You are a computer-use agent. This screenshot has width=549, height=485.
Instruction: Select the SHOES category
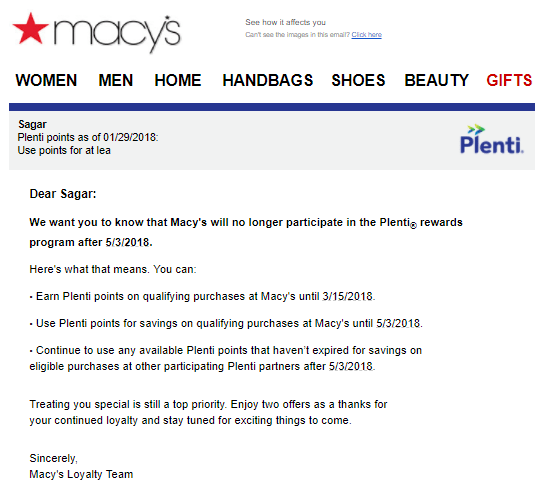(x=358, y=80)
